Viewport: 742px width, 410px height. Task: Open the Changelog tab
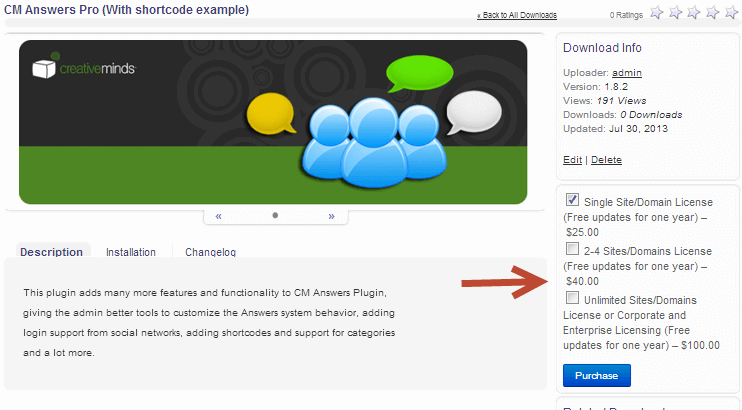[x=210, y=252]
